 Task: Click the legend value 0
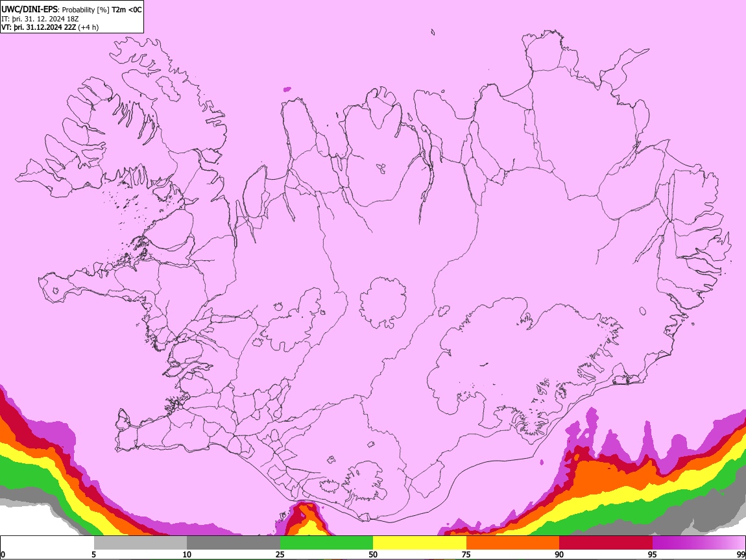point(3,554)
